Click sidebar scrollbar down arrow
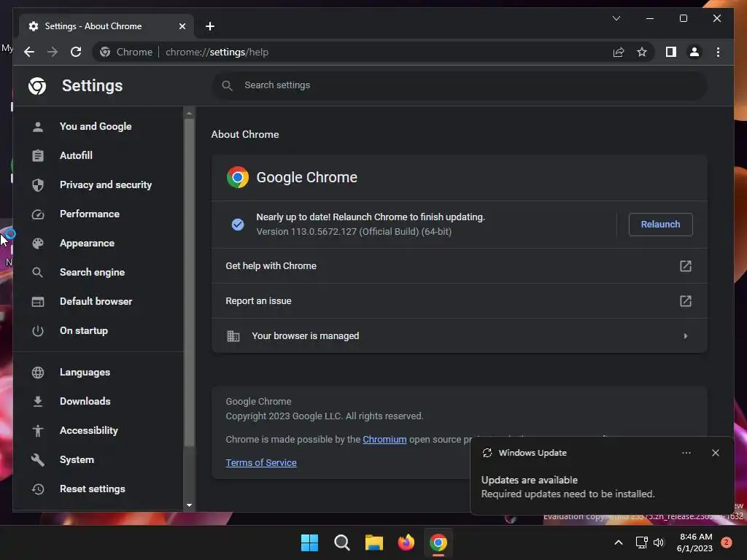The width and height of the screenshot is (747, 560). pos(189,505)
